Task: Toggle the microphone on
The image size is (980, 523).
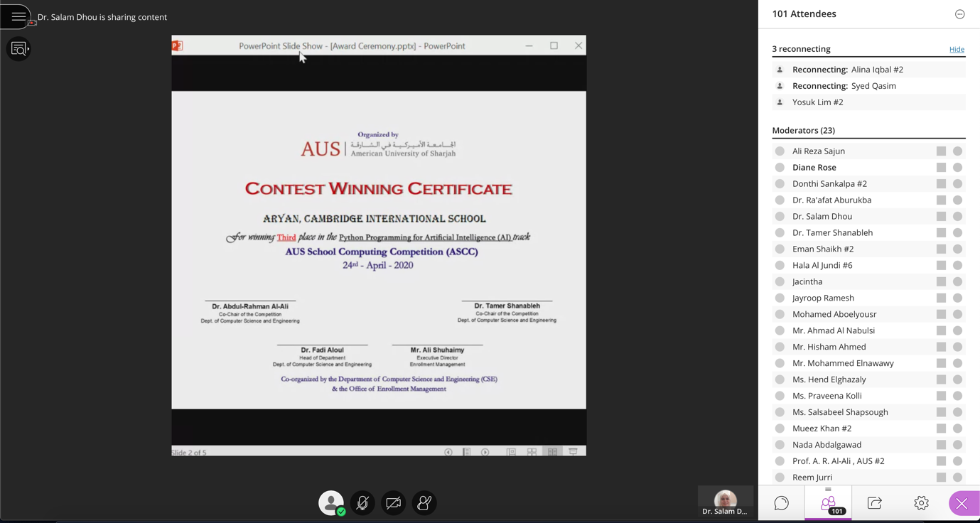Action: coord(362,503)
